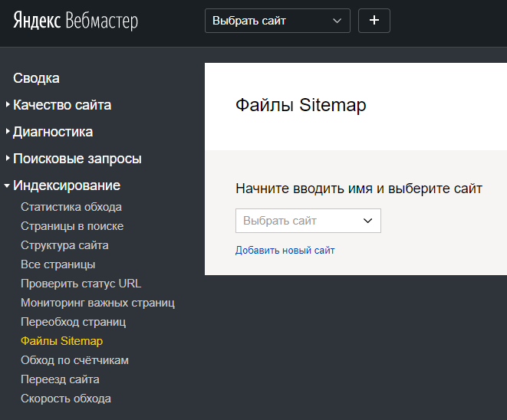Click the Добавить новый сайт link
The height and width of the screenshot is (420, 507).
[285, 251]
